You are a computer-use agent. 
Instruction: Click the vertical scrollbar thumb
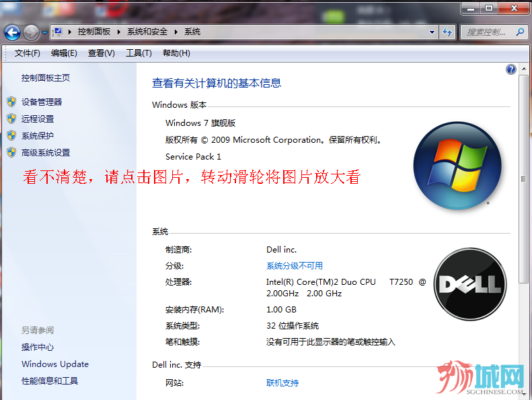523,179
